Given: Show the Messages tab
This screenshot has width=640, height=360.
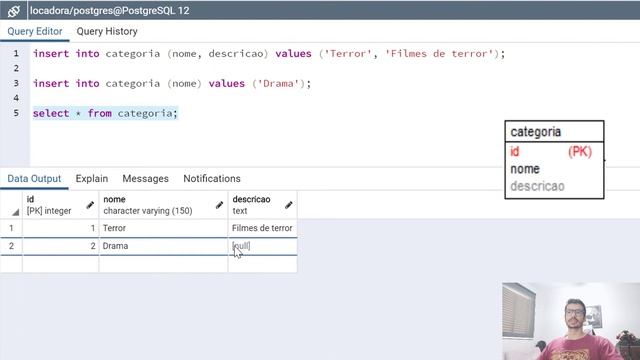Looking at the screenshot, I should 145,179.
